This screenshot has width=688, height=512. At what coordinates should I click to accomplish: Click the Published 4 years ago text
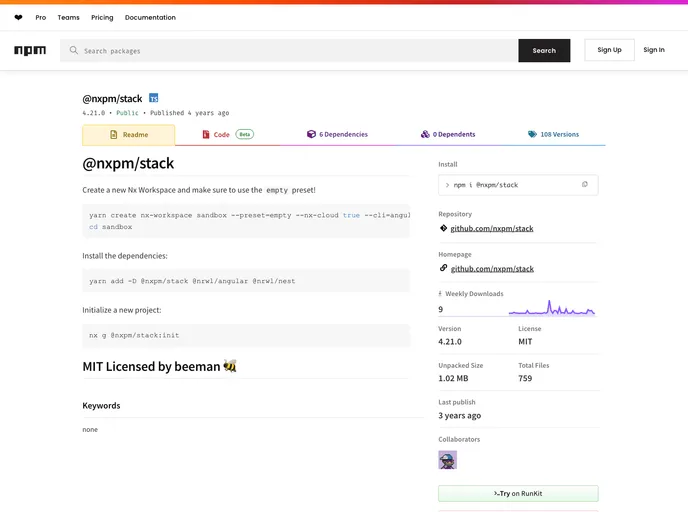coord(190,113)
